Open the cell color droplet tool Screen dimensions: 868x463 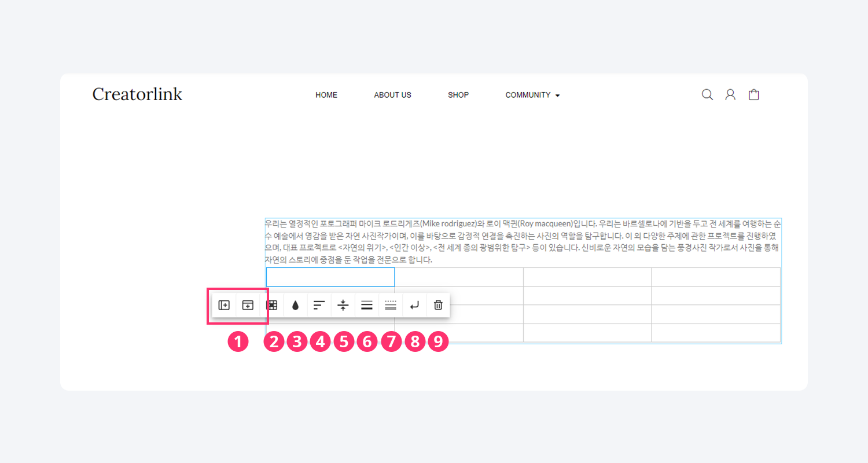[295, 305]
